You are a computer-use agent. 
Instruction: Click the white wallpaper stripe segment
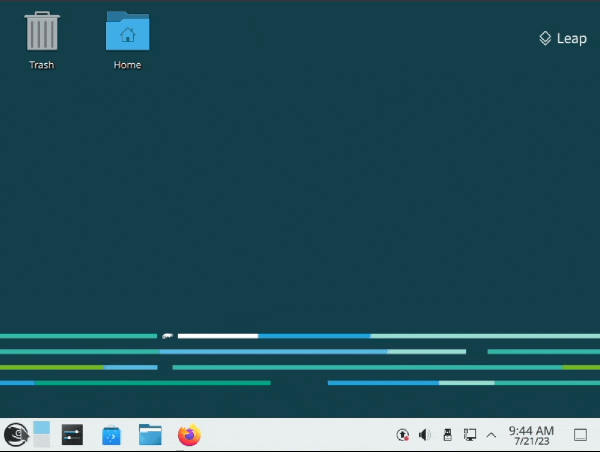(217, 336)
